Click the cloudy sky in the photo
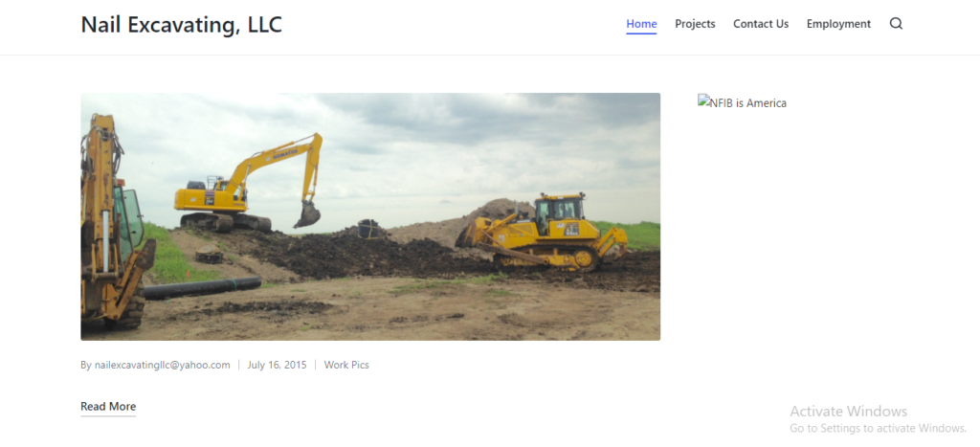The height and width of the screenshot is (447, 980). pyautogui.click(x=431, y=134)
